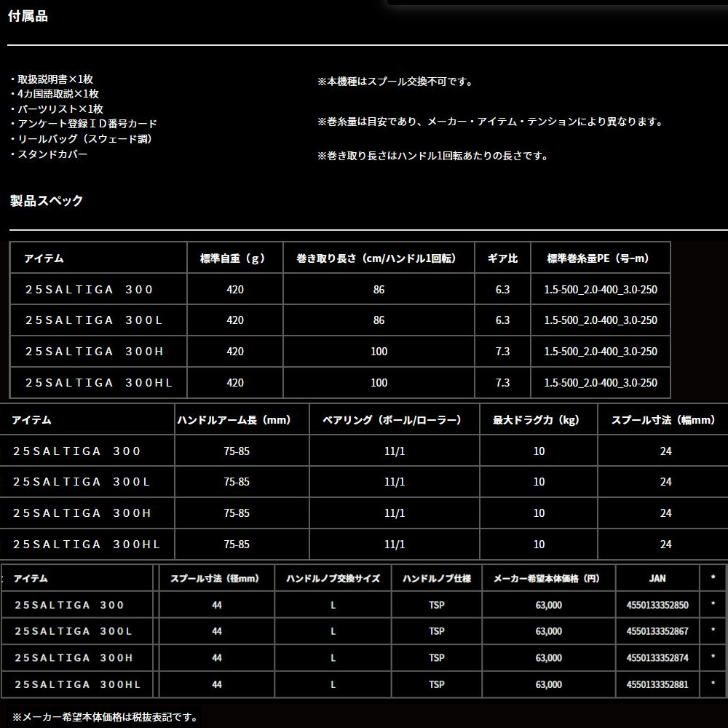Select the ハンドルノブ交換サイズ column header
728x728 pixels.
point(333,579)
